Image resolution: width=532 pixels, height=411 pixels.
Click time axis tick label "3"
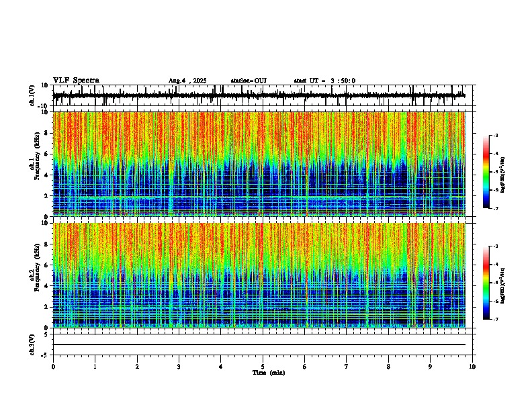point(179,367)
